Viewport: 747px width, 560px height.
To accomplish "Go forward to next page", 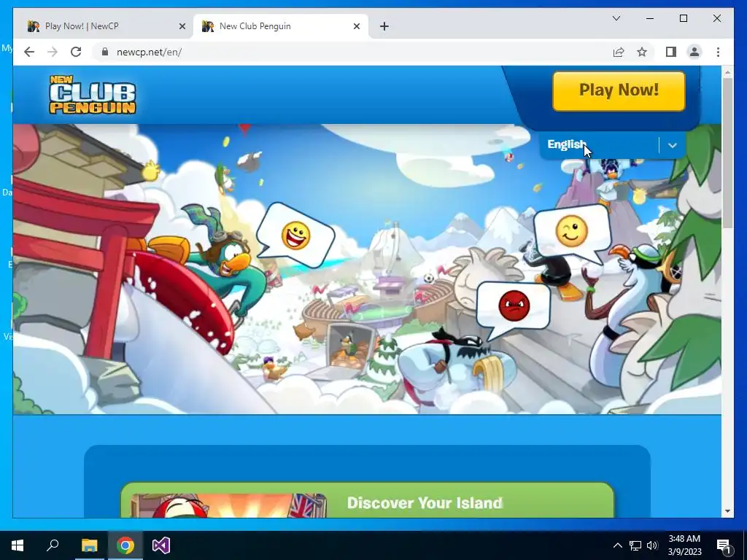I will (53, 52).
